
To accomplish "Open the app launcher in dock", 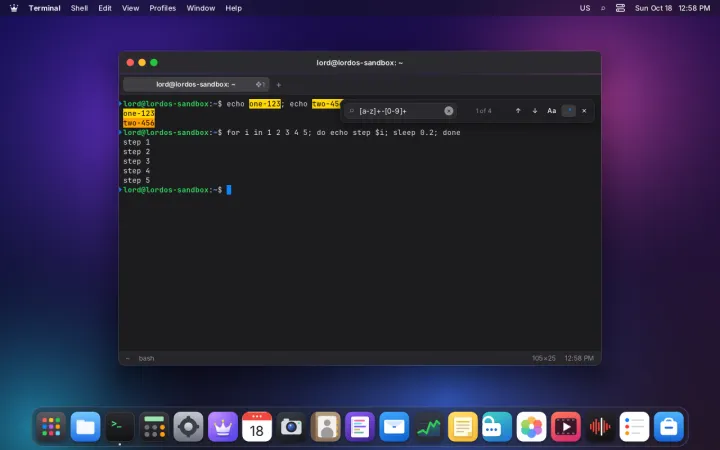I will point(51,427).
